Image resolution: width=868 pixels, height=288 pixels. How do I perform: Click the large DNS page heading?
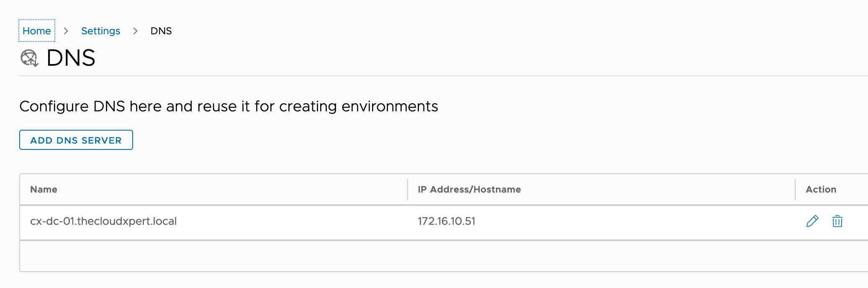(71, 58)
